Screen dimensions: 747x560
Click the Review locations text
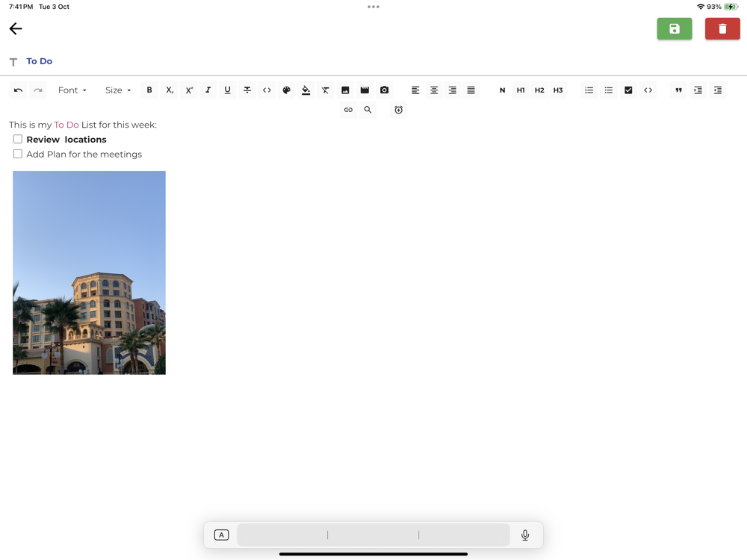point(66,140)
